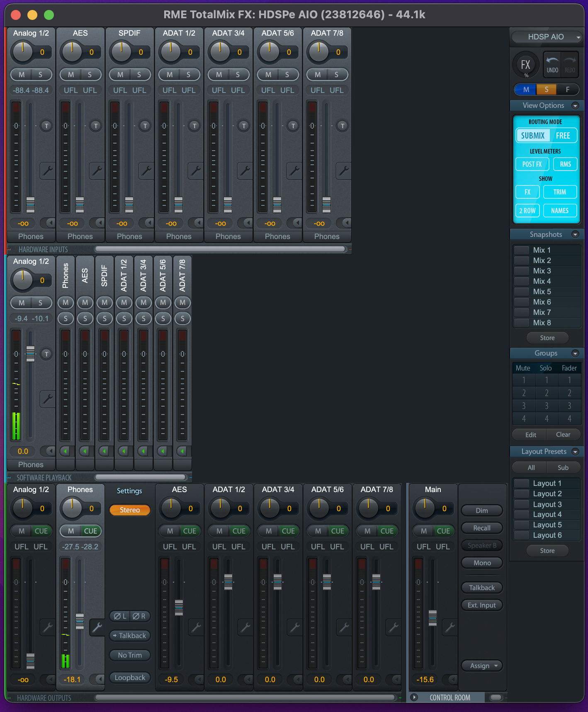
Task: Expand SPDIF software playback channel with green arrow
Action: click(x=104, y=451)
